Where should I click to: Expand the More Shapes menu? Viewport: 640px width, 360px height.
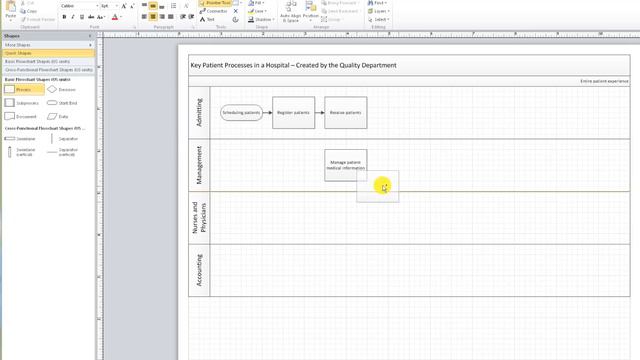pos(48,44)
